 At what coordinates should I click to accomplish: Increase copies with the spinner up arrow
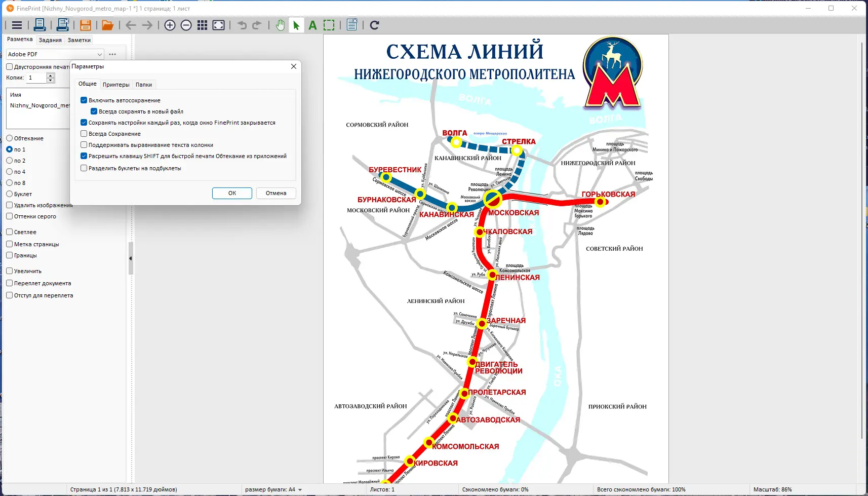point(51,75)
